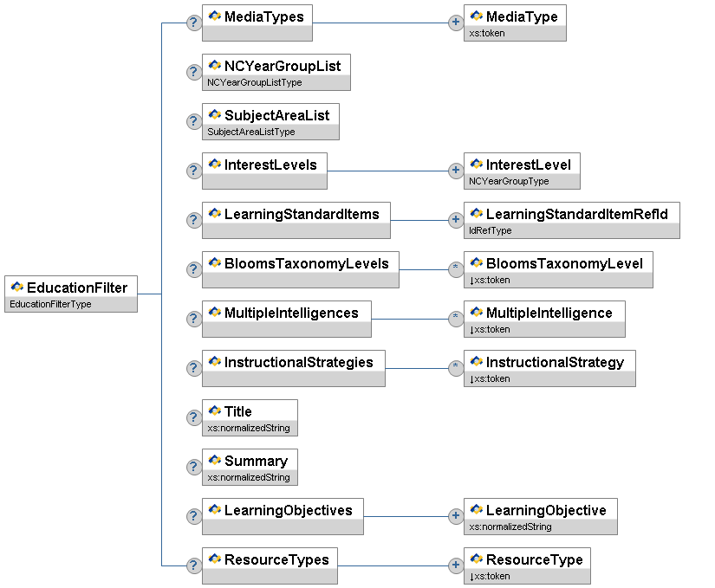Click the question mark icon beside MediaTypes

[x=194, y=23]
